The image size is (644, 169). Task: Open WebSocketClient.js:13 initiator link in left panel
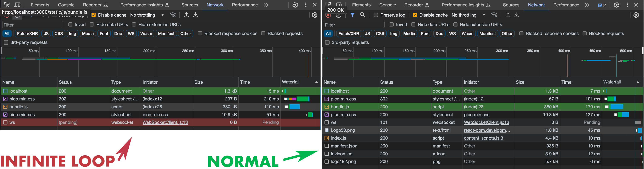pos(165,122)
